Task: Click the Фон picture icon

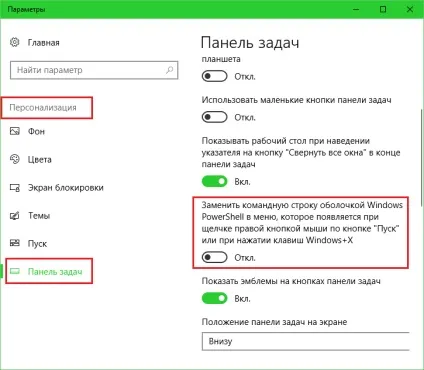Action: pyautogui.click(x=15, y=131)
